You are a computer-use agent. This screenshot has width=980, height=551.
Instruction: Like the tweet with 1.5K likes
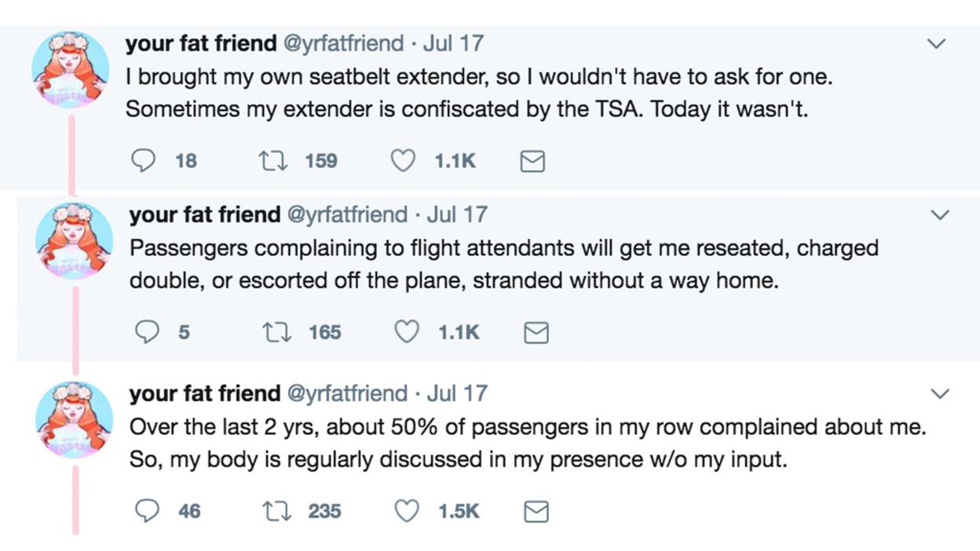coord(407,512)
